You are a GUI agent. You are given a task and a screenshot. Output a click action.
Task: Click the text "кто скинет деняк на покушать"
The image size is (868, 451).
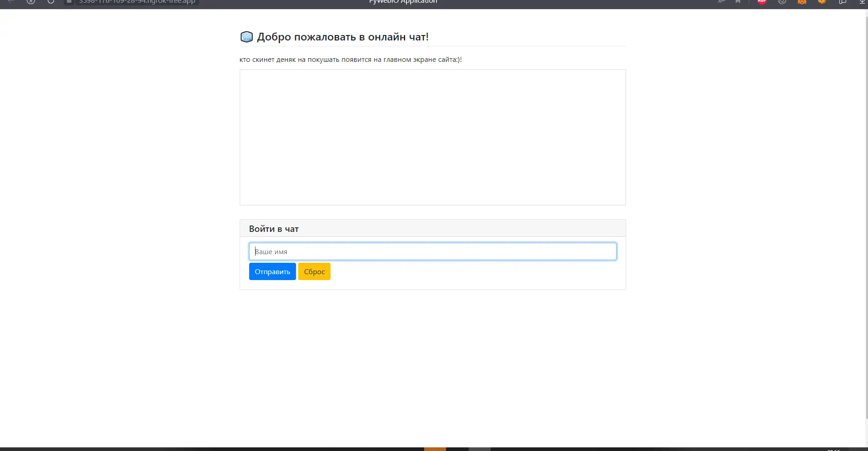[x=288, y=60]
